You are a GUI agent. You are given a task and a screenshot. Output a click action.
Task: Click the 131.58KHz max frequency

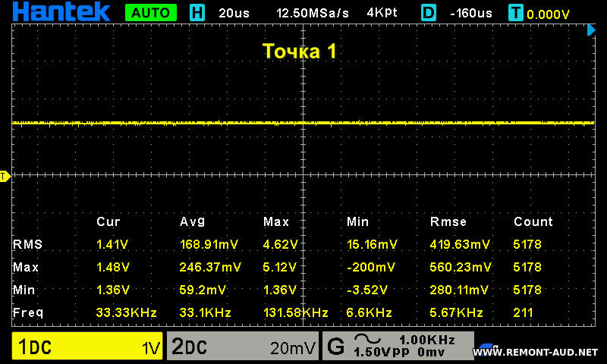click(x=296, y=312)
